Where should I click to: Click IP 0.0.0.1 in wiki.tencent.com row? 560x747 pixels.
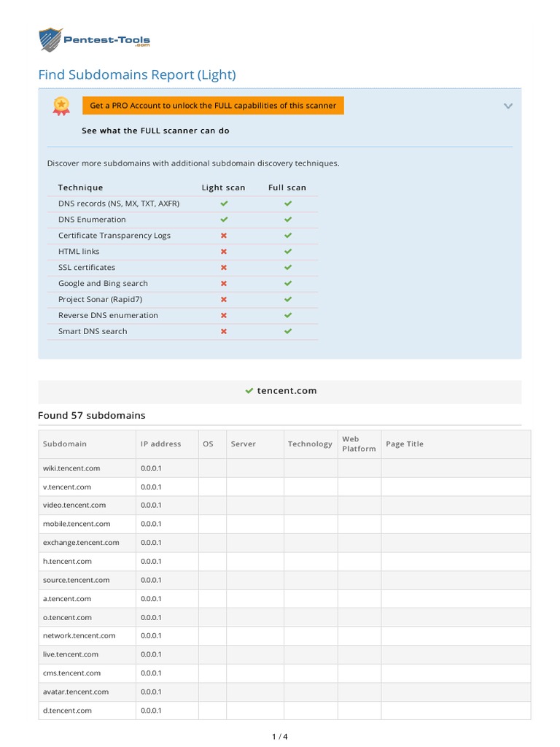click(151, 468)
